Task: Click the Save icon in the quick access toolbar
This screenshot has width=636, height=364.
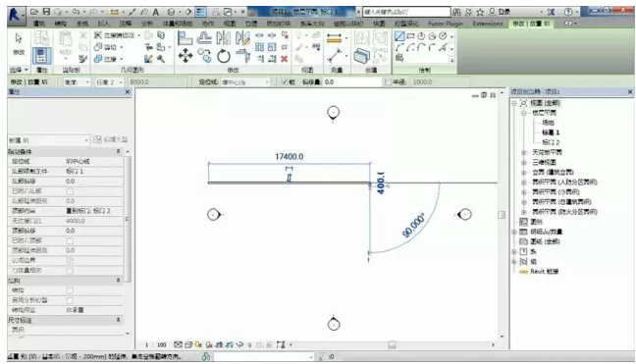Action: coord(46,12)
